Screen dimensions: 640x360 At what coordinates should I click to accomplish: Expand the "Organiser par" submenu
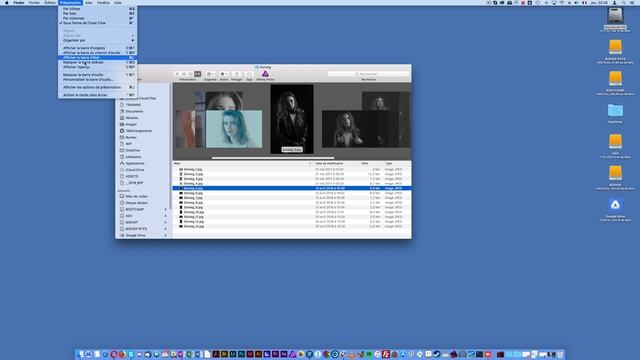tap(97, 40)
